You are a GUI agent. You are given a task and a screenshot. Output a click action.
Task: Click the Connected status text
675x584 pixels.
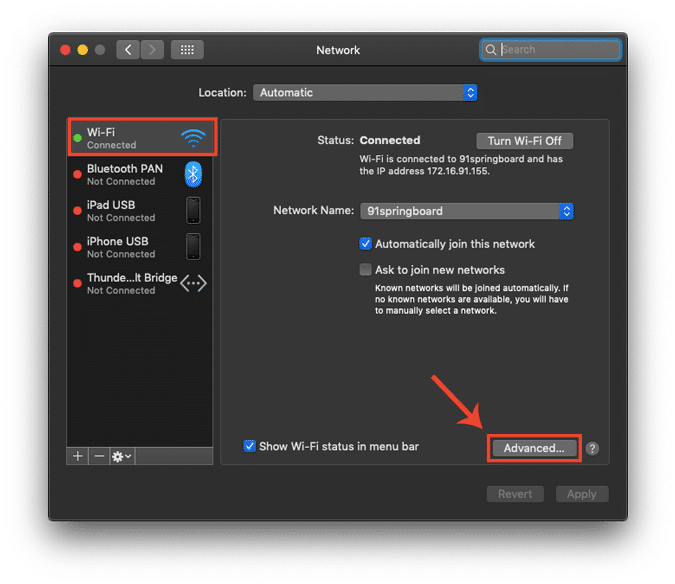[390, 140]
